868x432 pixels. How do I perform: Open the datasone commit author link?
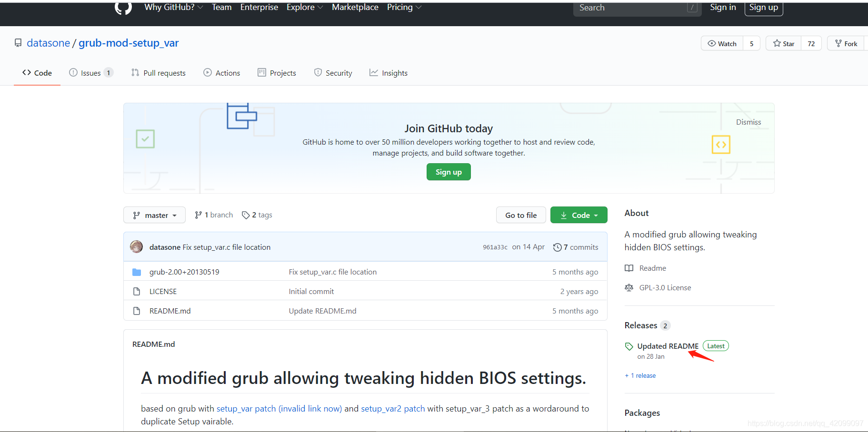(x=165, y=247)
